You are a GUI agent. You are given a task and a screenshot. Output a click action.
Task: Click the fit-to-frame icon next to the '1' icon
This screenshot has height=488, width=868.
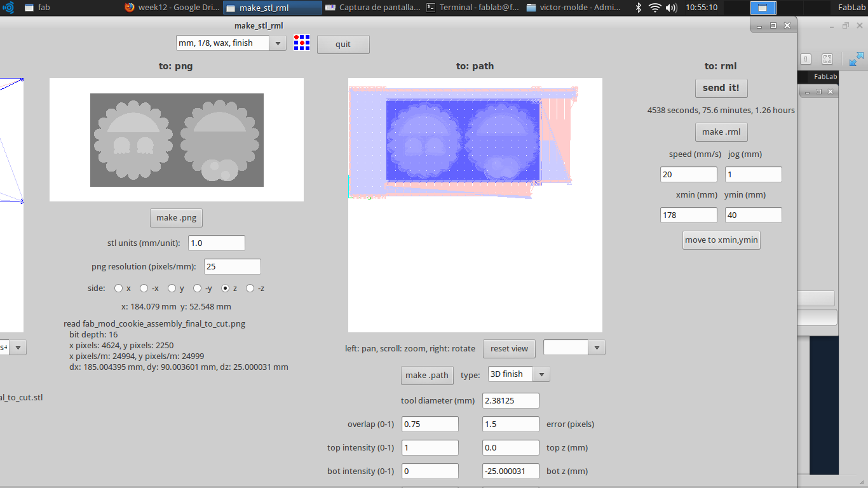(827, 58)
